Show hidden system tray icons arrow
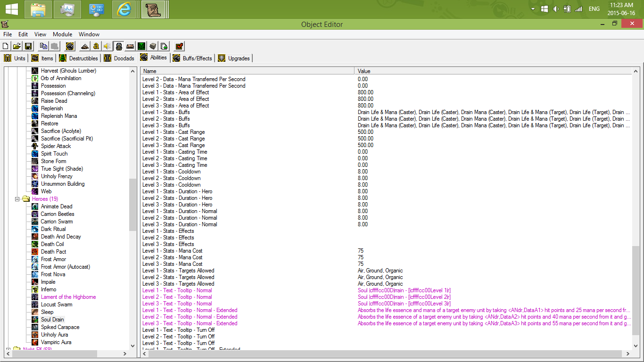Screen dimensions: 644x362 tap(533, 9)
